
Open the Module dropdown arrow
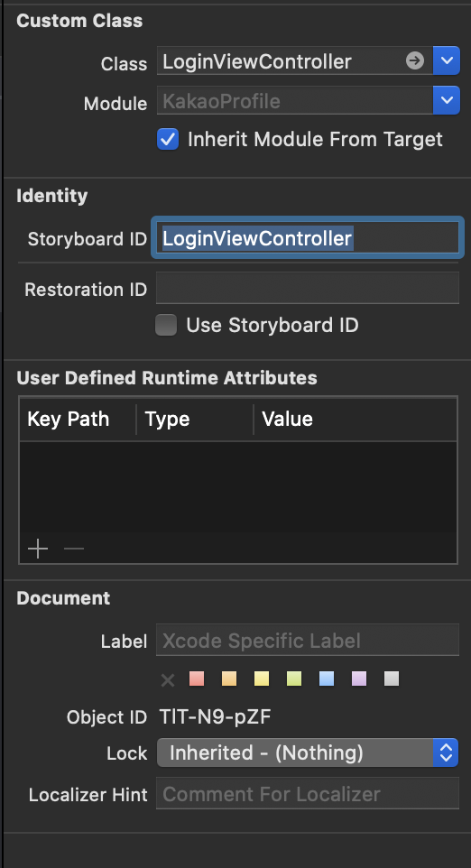pyautogui.click(x=446, y=100)
